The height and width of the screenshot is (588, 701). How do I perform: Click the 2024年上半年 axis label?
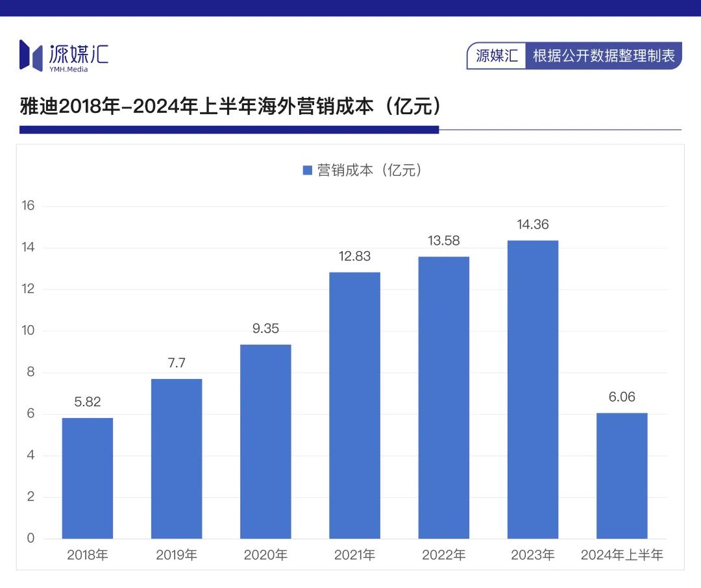(x=622, y=556)
